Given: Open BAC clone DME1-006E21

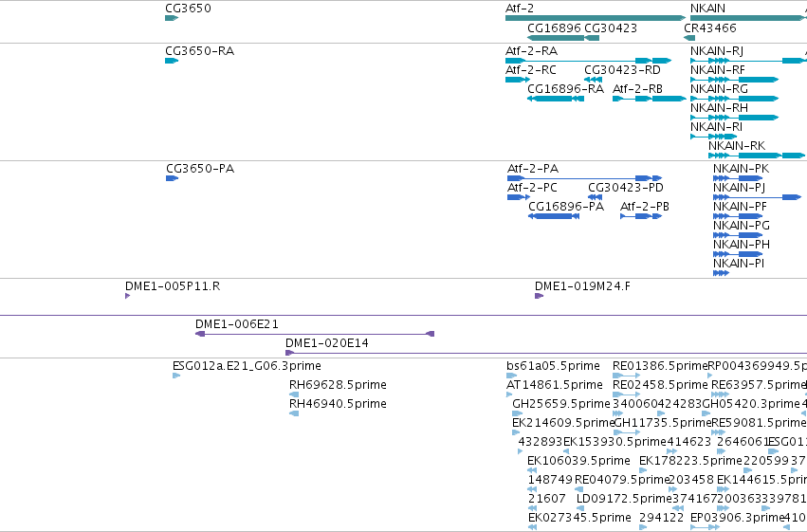Looking at the screenshot, I should click(315, 335).
